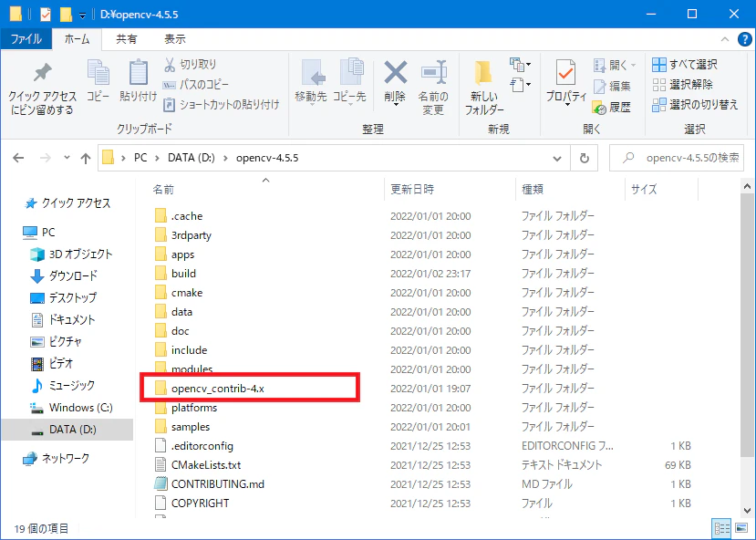
Task: Switch to the 共有 ribbon tab
Action: [127, 39]
